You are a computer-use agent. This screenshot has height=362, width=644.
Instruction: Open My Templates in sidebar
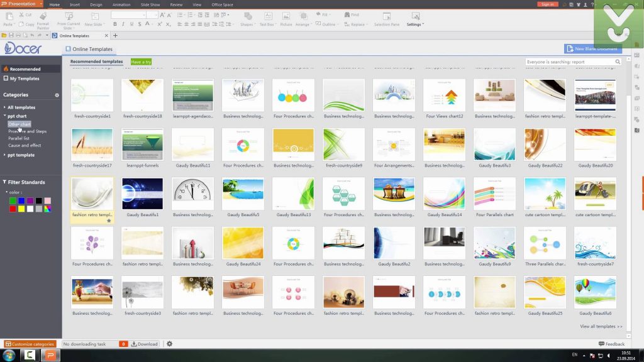25,79
